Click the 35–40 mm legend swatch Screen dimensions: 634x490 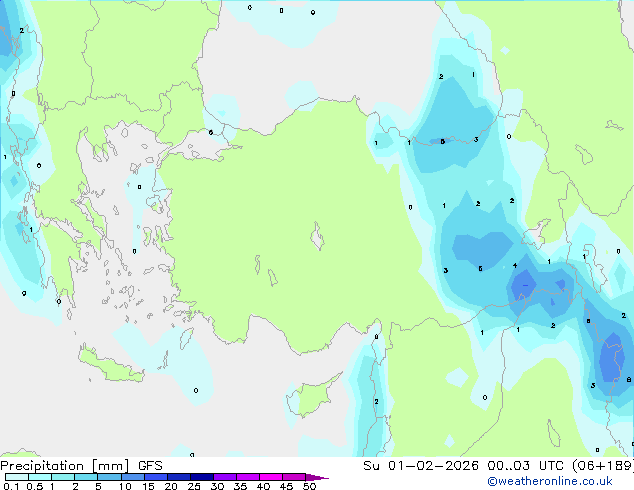(x=248, y=477)
